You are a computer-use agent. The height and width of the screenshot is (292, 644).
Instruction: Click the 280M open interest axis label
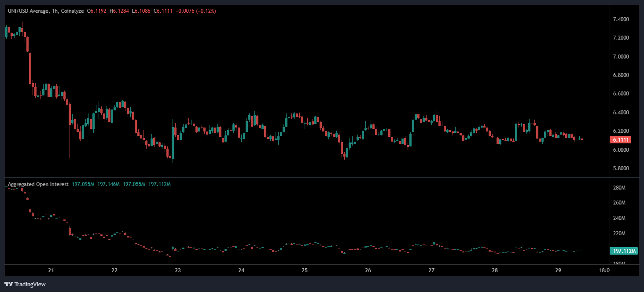[619, 188]
